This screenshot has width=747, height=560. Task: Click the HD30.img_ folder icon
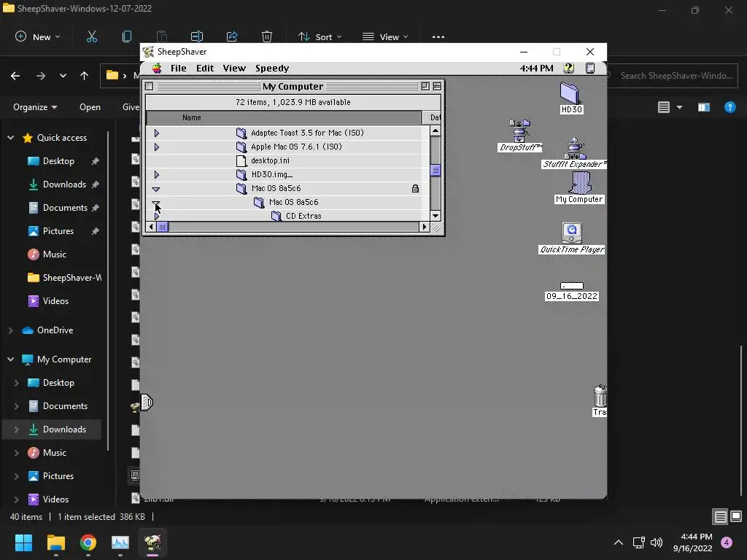pyautogui.click(x=241, y=174)
